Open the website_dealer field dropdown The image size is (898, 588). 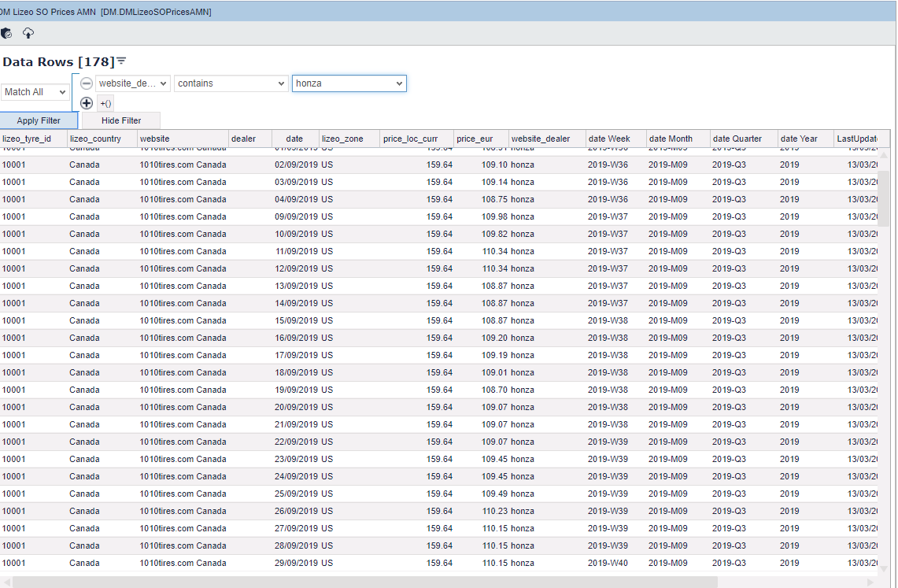coord(132,83)
